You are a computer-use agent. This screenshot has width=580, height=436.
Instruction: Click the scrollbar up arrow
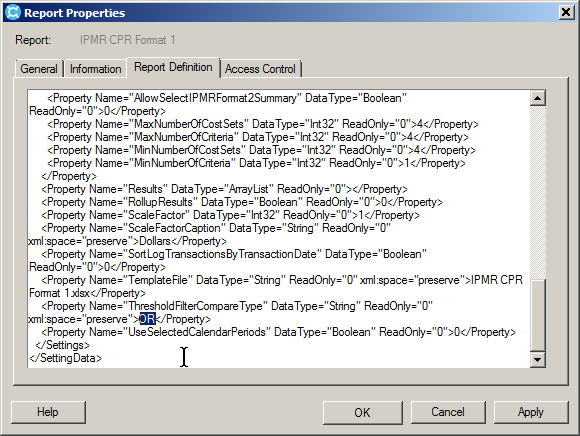click(537, 98)
